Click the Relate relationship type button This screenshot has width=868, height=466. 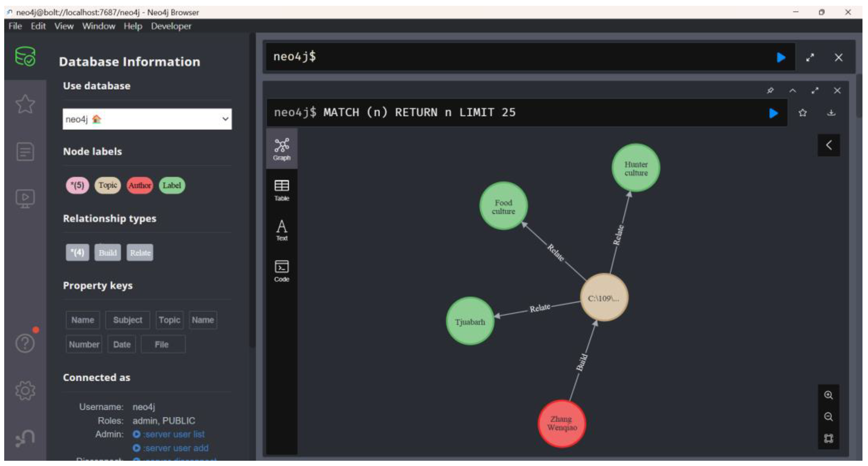coord(140,253)
